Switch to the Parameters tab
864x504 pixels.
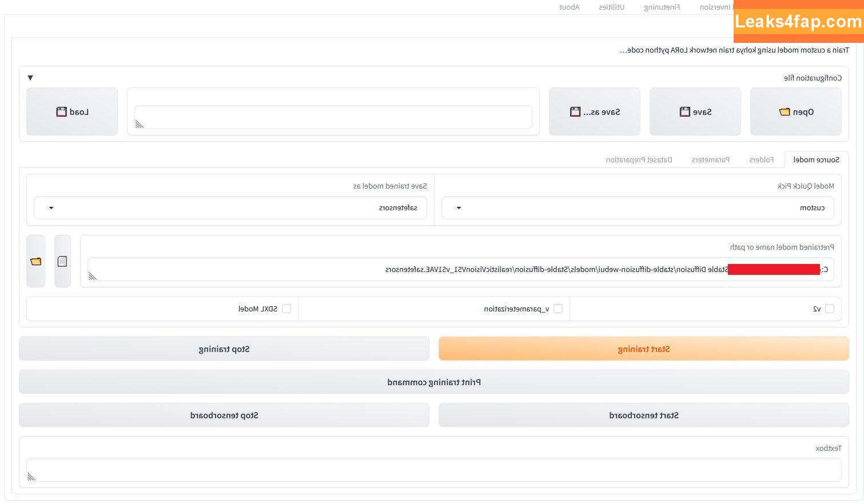pos(710,159)
